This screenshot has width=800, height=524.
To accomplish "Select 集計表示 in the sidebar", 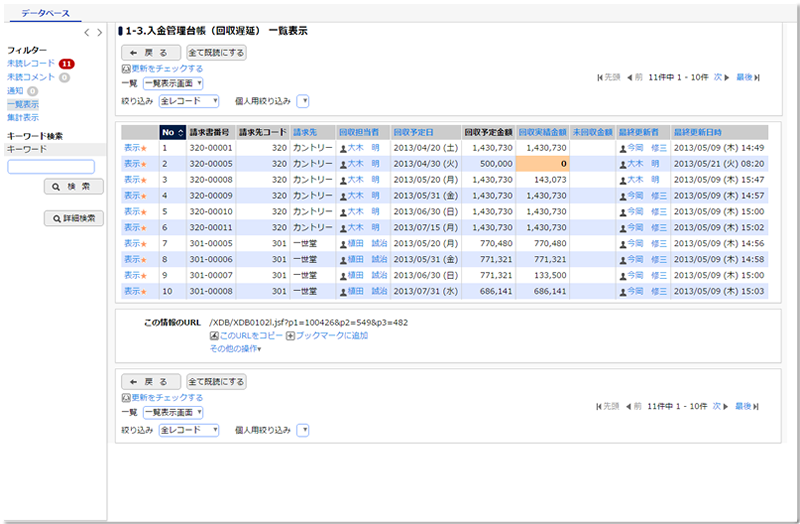I will tap(23, 117).
